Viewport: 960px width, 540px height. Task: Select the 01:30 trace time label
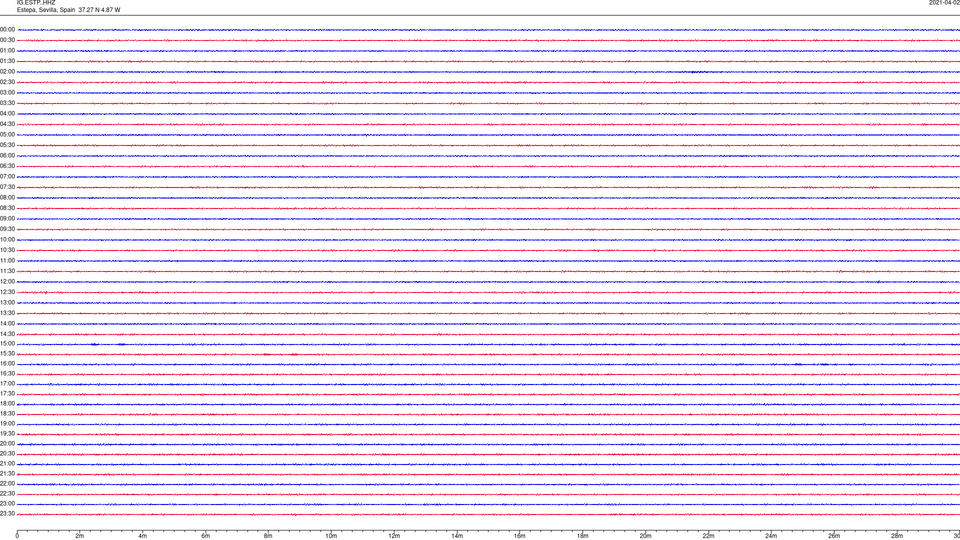click(7, 61)
